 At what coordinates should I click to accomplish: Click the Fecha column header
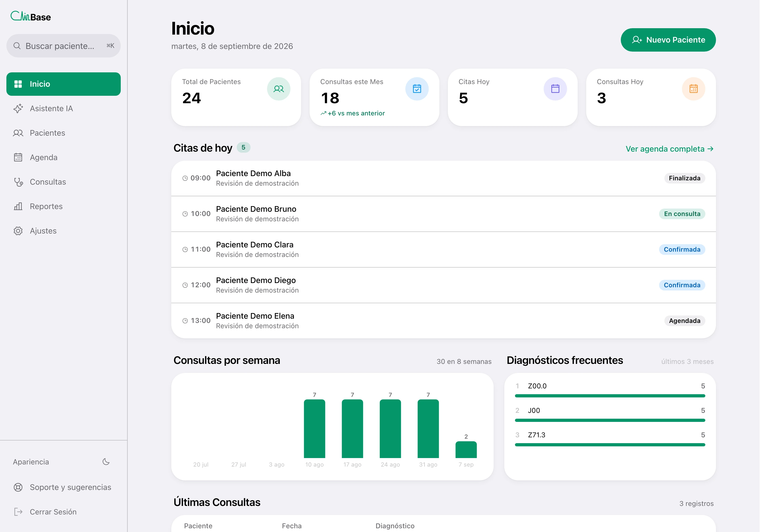[x=292, y=526]
